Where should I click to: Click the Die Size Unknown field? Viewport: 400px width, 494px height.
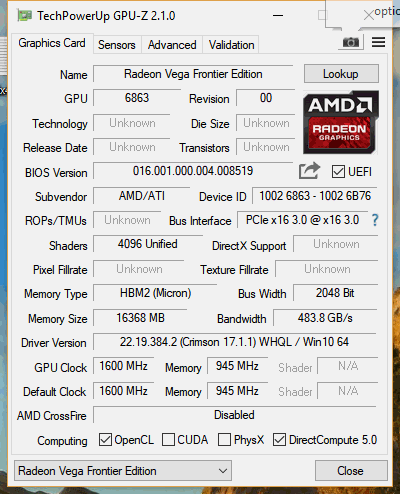[266, 123]
